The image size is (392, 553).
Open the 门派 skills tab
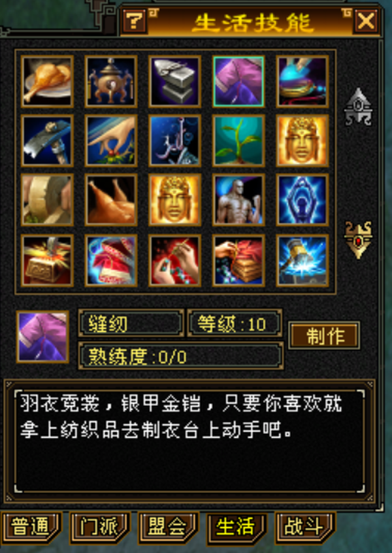(x=100, y=528)
